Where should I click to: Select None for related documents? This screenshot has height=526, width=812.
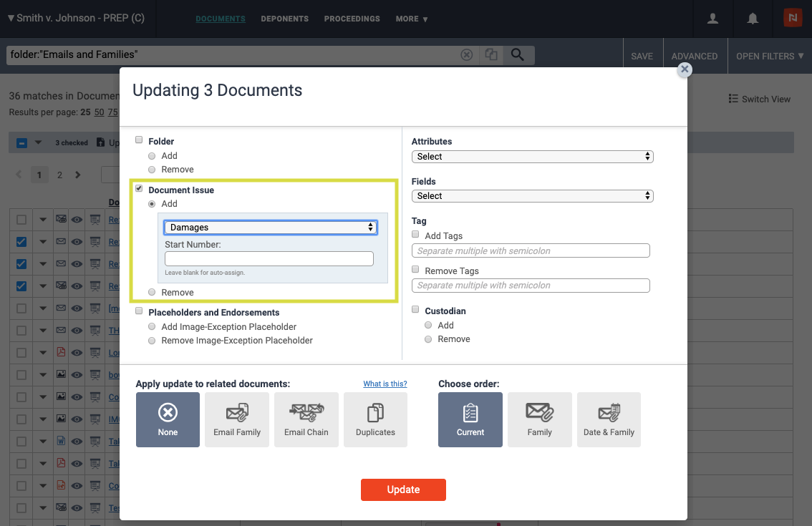(x=168, y=419)
